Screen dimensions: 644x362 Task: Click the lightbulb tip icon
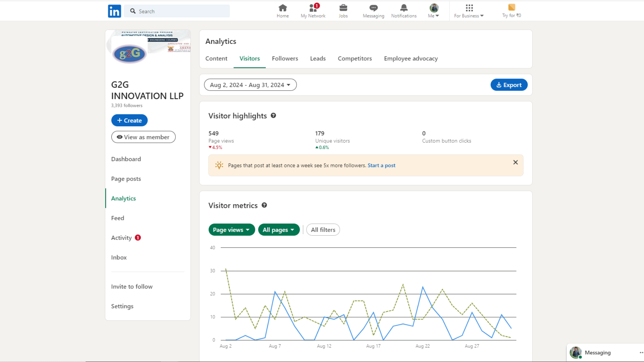(x=219, y=165)
